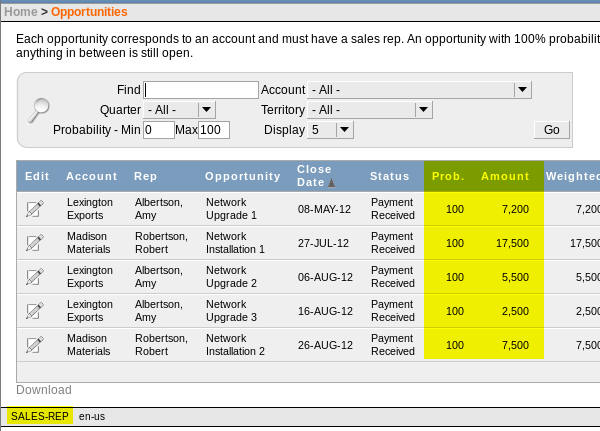Click Payment Received in the 16-AUG-12 row

pos(393,311)
